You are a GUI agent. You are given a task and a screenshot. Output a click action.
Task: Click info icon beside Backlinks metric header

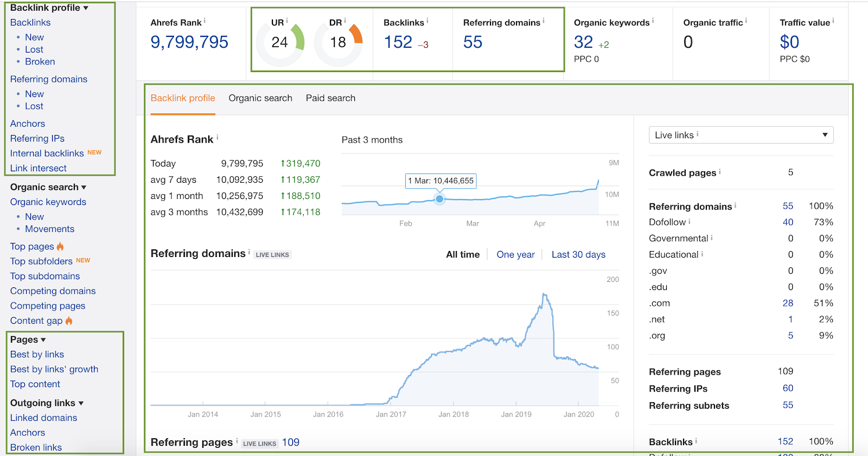(427, 21)
